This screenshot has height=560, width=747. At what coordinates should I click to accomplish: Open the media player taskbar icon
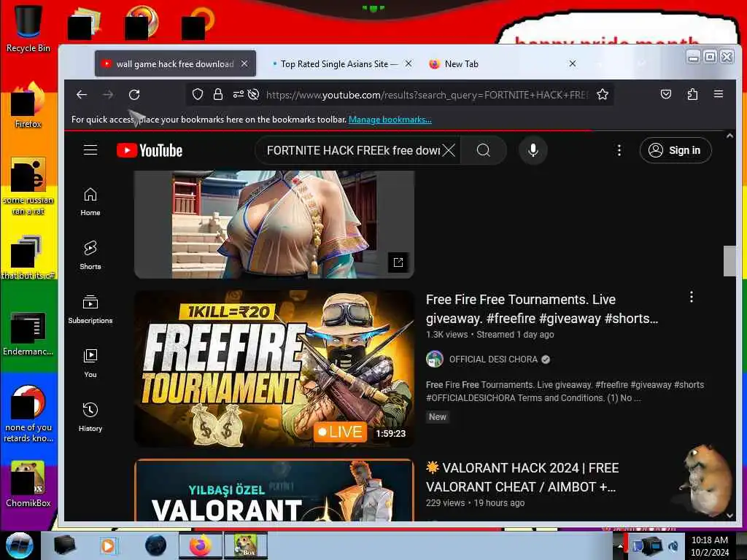[x=108, y=545]
